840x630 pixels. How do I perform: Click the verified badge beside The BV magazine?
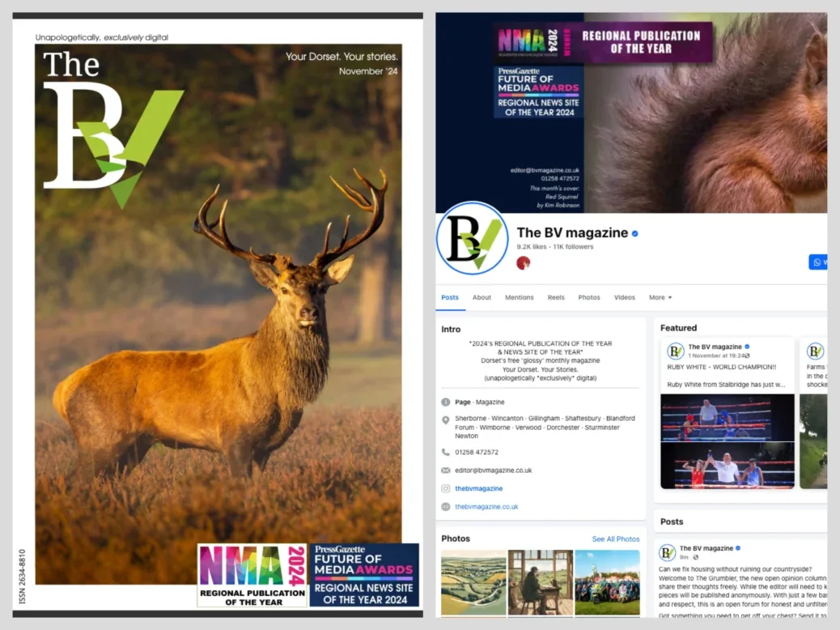(634, 234)
